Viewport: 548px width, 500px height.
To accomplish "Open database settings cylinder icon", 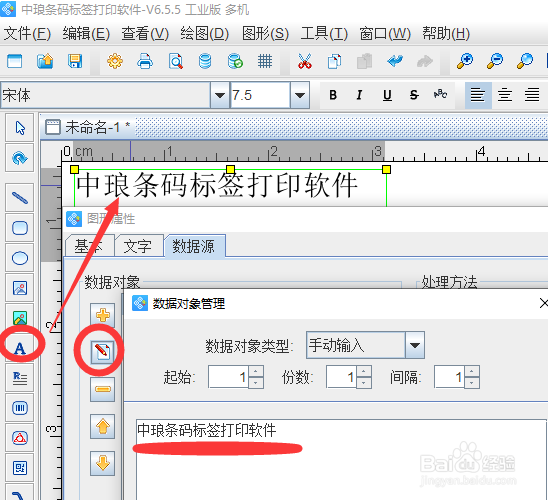I will [205, 61].
